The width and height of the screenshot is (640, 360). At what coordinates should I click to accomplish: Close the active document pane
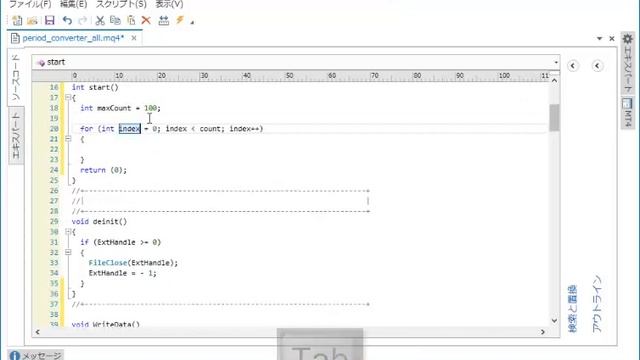tap(611, 38)
